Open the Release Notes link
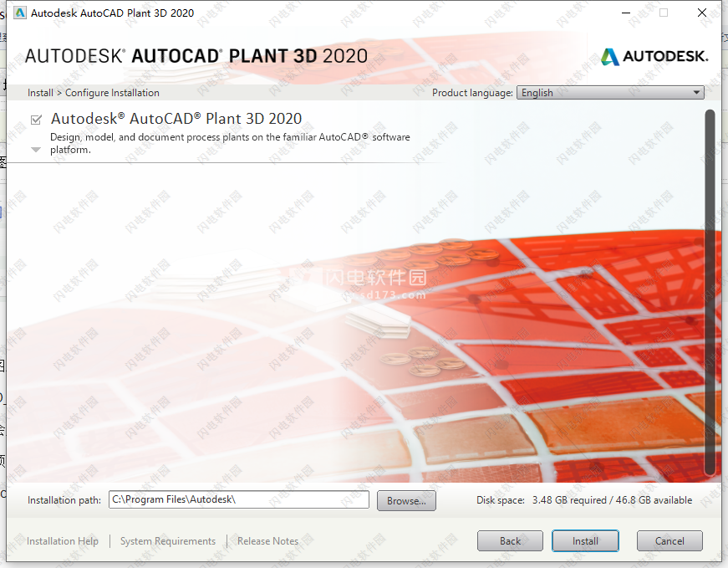The width and height of the screenshot is (728, 568). coord(268,541)
